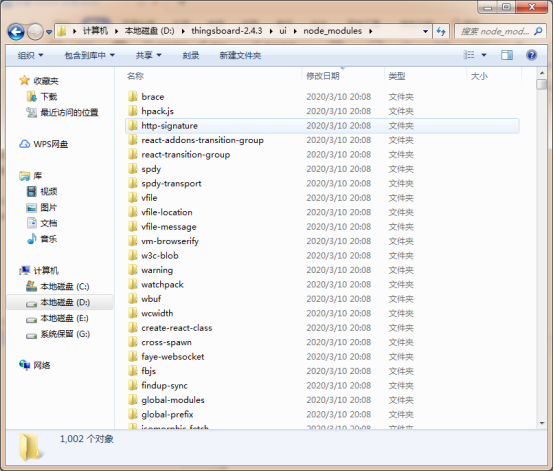Open 本地磁盘 (E:) drive

pos(64,318)
